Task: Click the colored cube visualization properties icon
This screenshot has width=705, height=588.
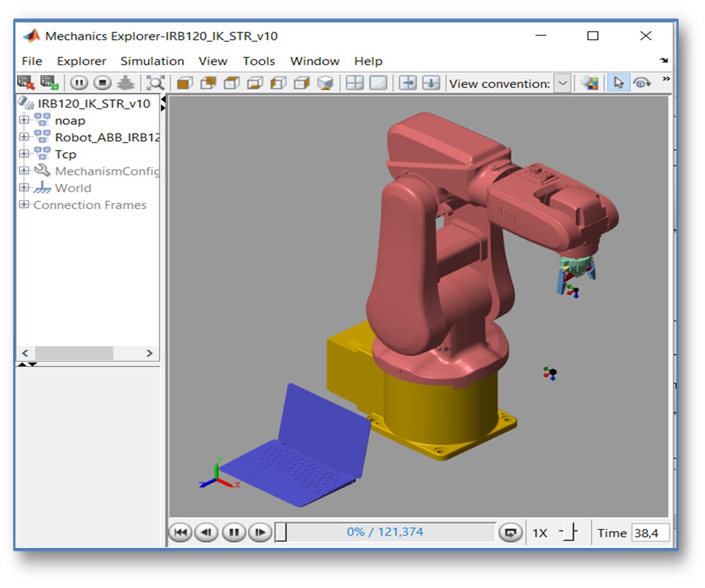Action: [x=589, y=83]
